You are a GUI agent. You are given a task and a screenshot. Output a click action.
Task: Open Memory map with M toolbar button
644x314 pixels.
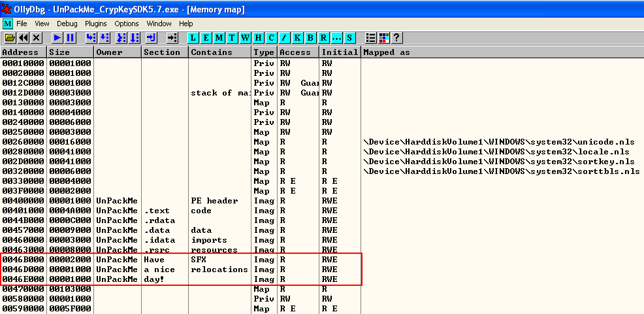point(219,38)
